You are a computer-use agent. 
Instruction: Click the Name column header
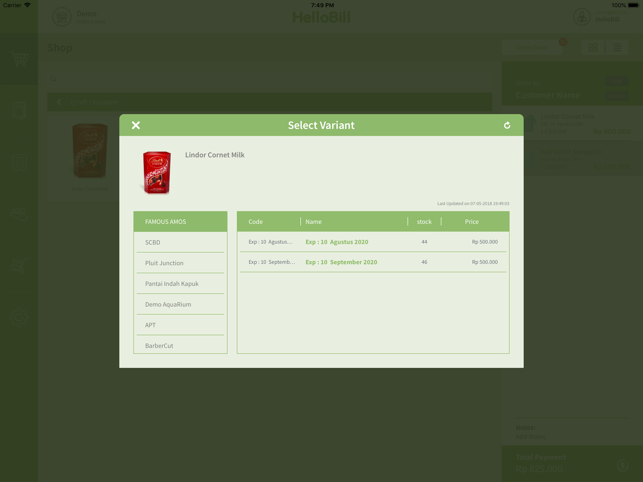point(313,222)
